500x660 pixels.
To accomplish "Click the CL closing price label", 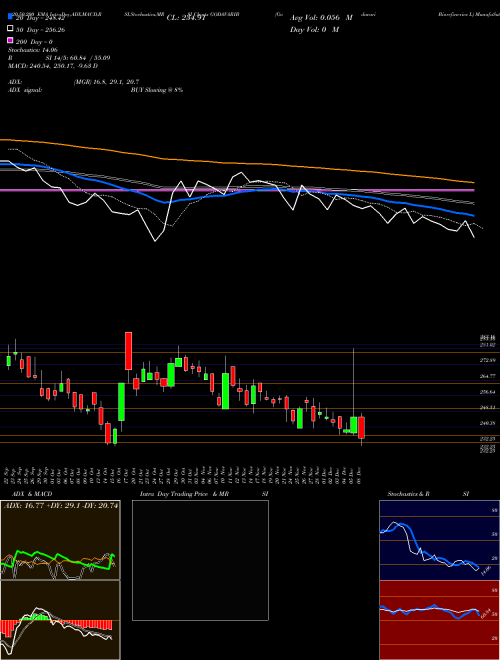I will 186,18.
